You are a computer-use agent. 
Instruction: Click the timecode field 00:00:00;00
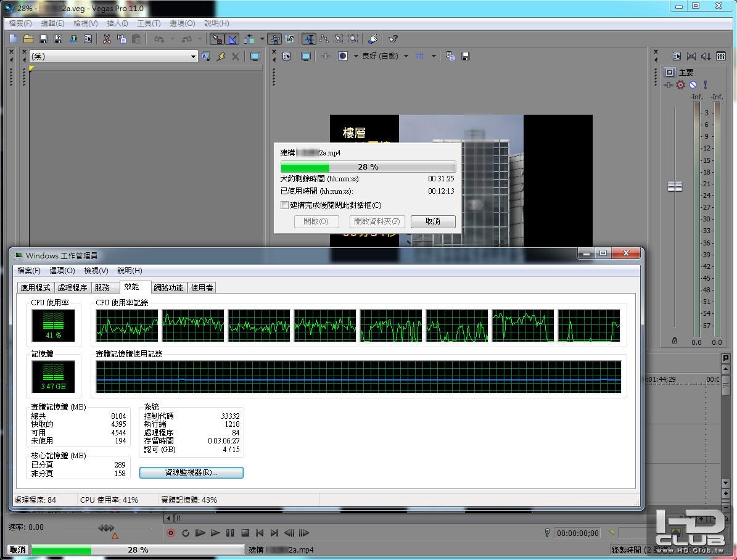tap(578, 533)
